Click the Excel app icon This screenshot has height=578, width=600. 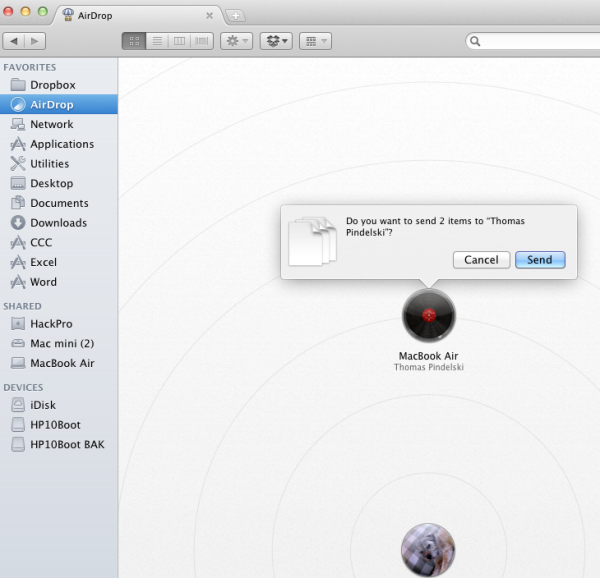(18, 262)
